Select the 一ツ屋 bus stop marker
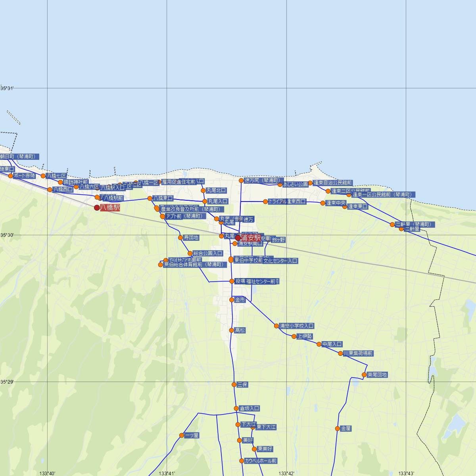Image resolution: width=476 pixels, height=476 pixels. pos(182,435)
